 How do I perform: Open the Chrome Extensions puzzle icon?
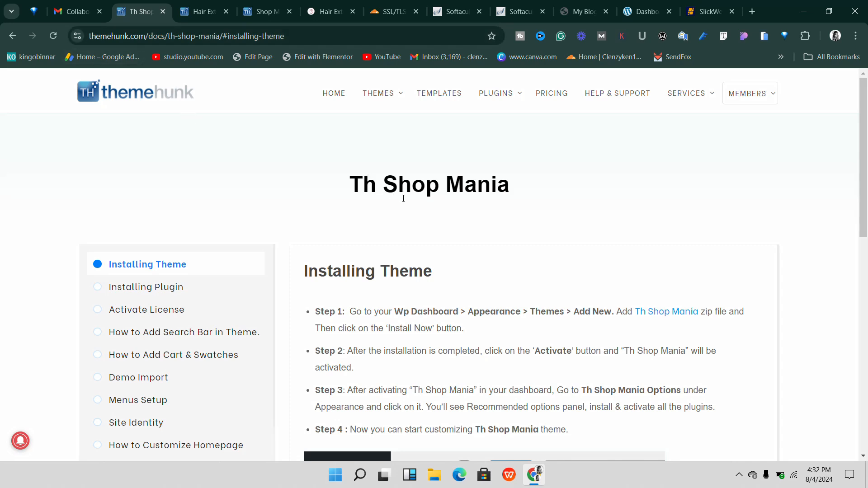pyautogui.click(x=805, y=36)
